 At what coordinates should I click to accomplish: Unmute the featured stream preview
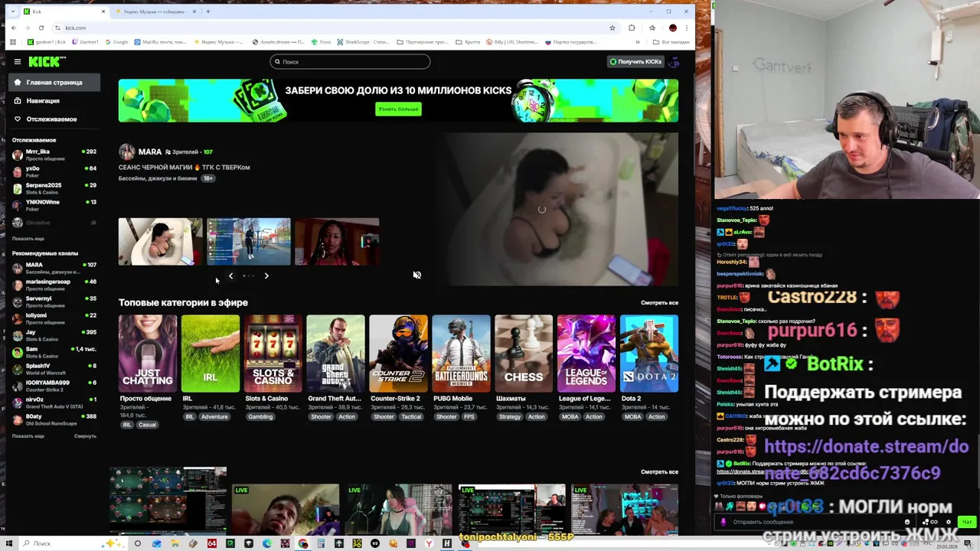(417, 275)
